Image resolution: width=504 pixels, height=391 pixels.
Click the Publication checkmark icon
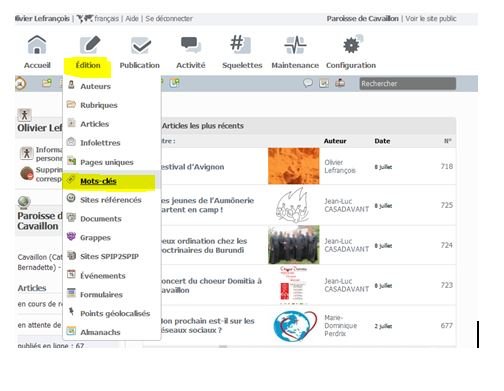(x=141, y=46)
